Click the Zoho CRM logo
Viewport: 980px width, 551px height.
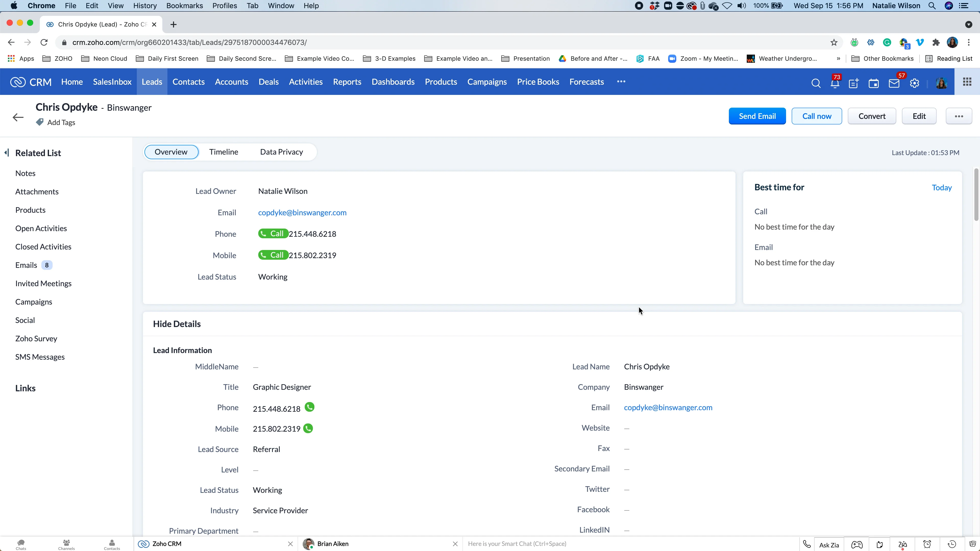[31, 82]
